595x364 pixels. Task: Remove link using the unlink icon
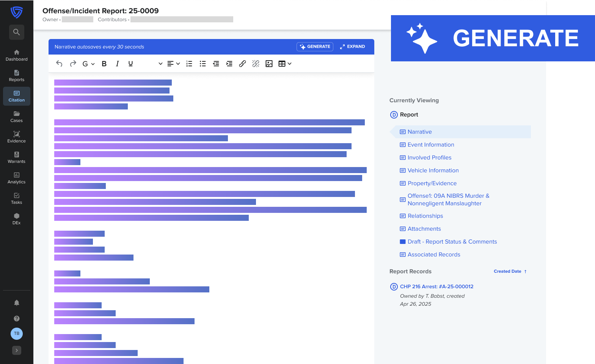tap(256, 64)
